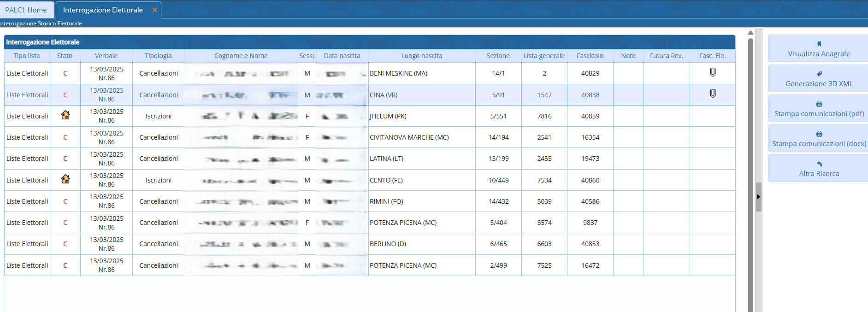Click red C status in RIMINI row
Viewport: 868px width, 312px height.
pos(65,201)
